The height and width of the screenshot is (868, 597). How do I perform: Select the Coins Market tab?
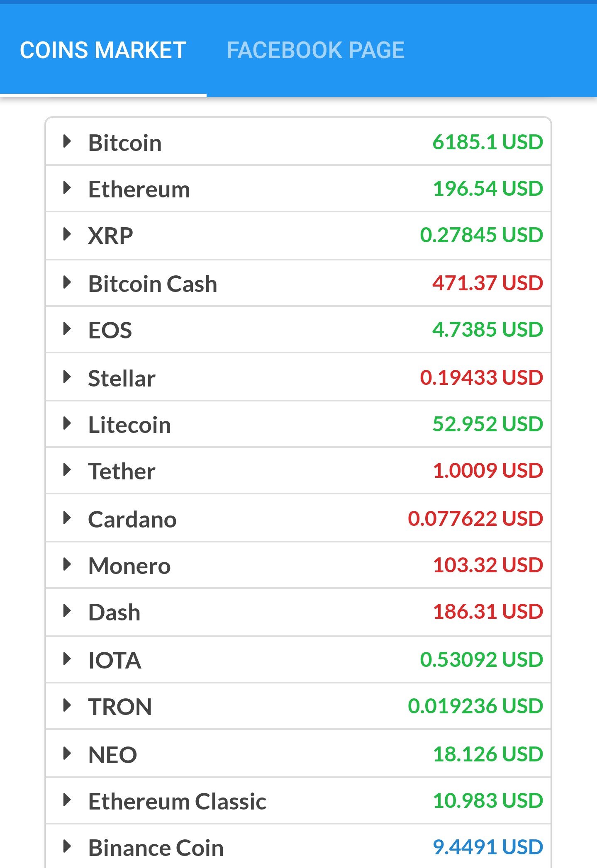pyautogui.click(x=103, y=50)
